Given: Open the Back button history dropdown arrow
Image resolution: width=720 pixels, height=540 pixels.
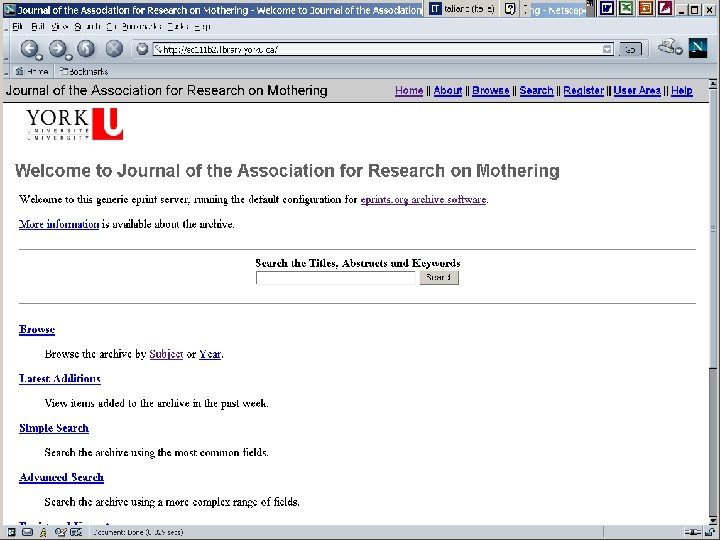Looking at the screenshot, I should tap(40, 57).
